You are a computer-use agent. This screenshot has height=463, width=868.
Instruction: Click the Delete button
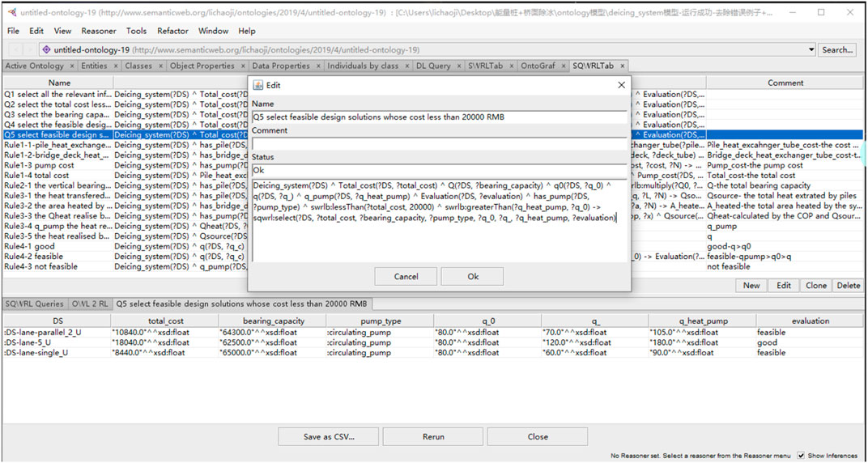click(x=848, y=286)
